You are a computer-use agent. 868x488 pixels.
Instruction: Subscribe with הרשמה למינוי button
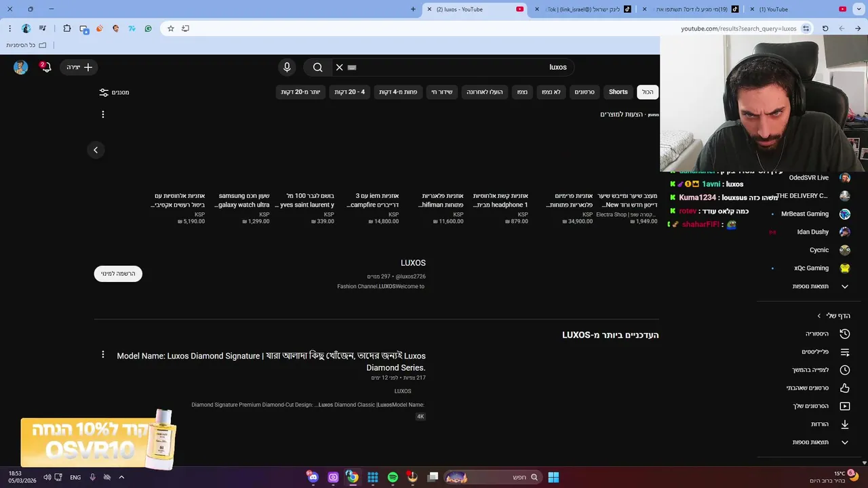118,274
